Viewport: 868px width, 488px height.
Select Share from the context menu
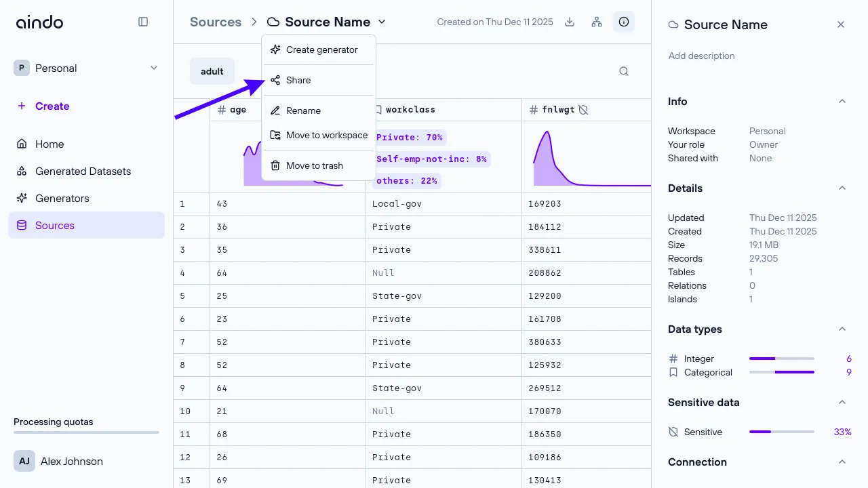[298, 80]
